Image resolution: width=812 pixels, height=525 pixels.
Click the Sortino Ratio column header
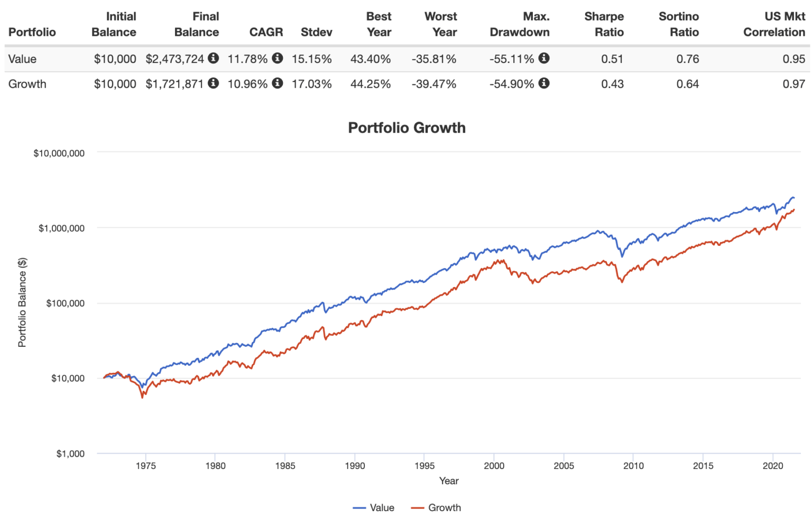[x=679, y=24]
